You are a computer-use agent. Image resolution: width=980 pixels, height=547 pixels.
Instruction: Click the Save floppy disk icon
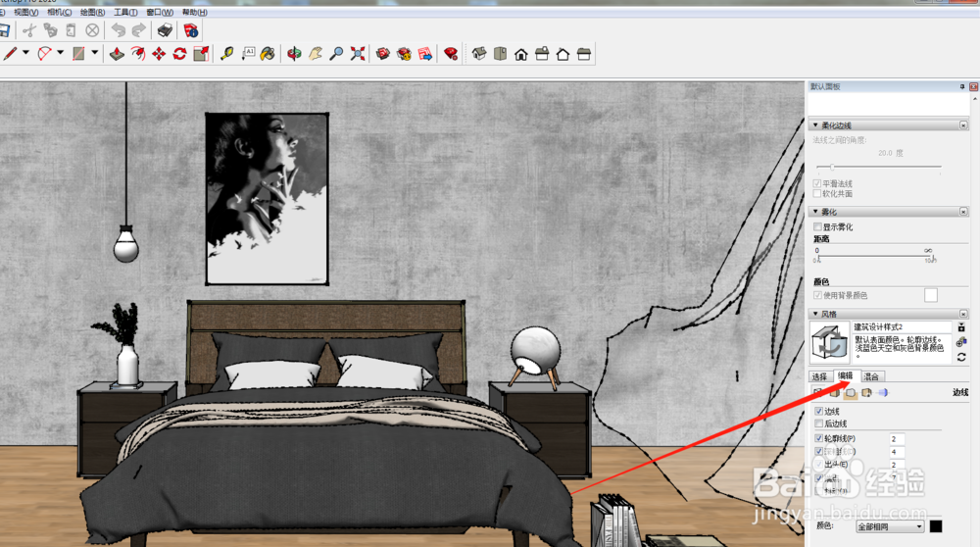(4, 30)
